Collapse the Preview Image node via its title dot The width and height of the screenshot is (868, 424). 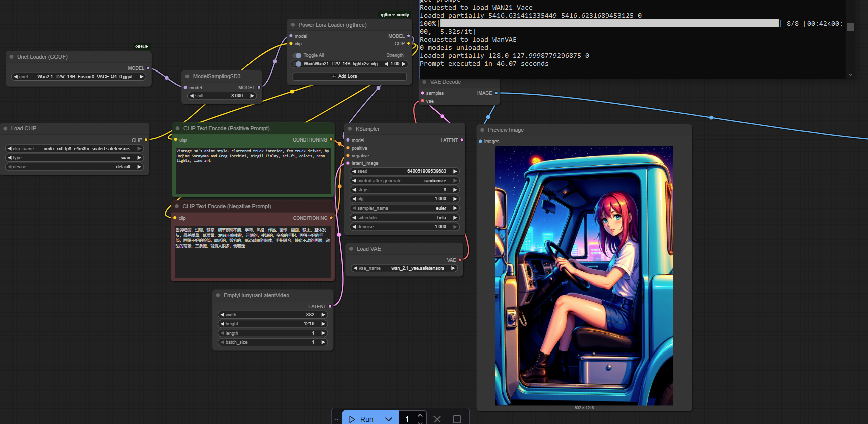pos(482,130)
